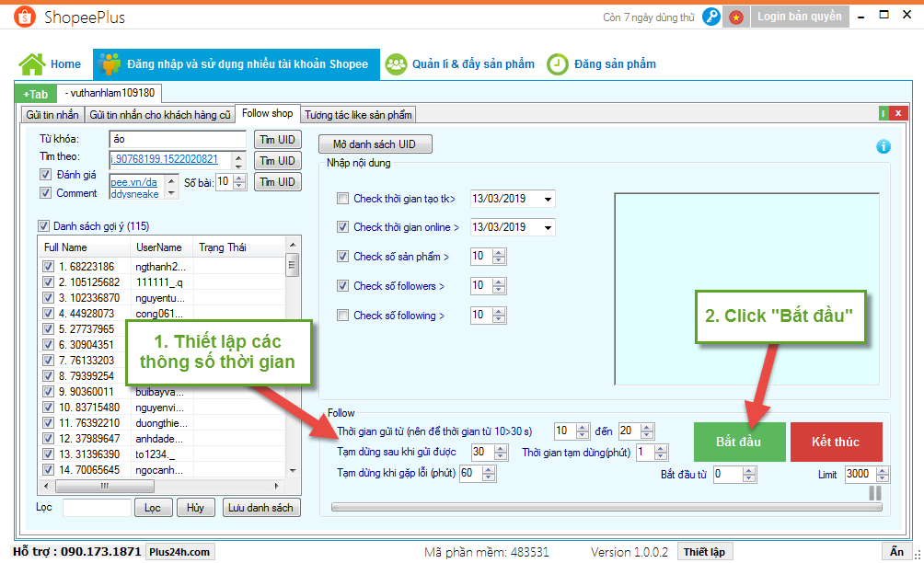This screenshot has width=924, height=563.
Task: Click horizontal scrollbar of user list
Action: coord(161,486)
